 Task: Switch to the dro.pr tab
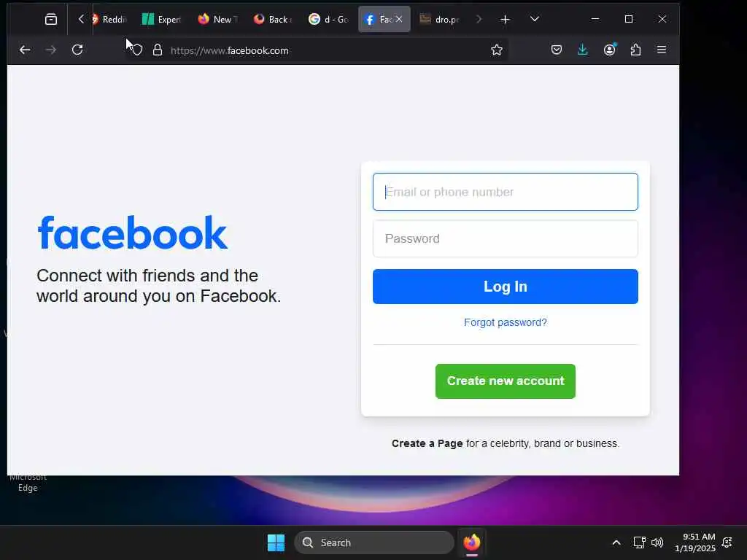pos(440,19)
